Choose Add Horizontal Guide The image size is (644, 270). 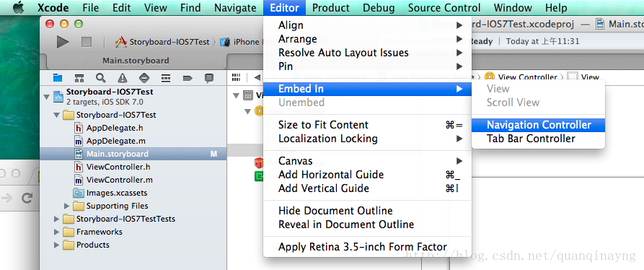[367, 175]
